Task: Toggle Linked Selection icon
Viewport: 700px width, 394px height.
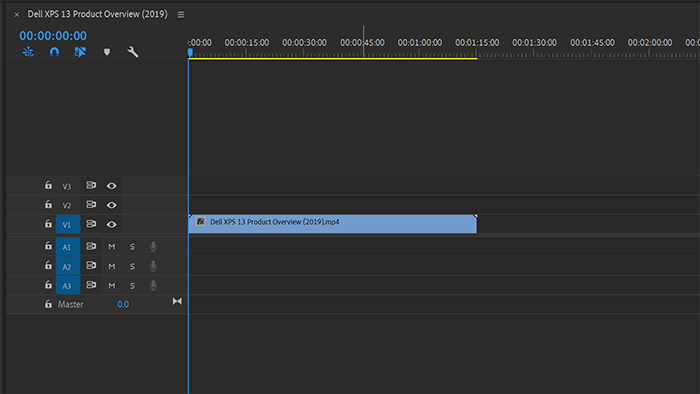Action: click(x=80, y=52)
